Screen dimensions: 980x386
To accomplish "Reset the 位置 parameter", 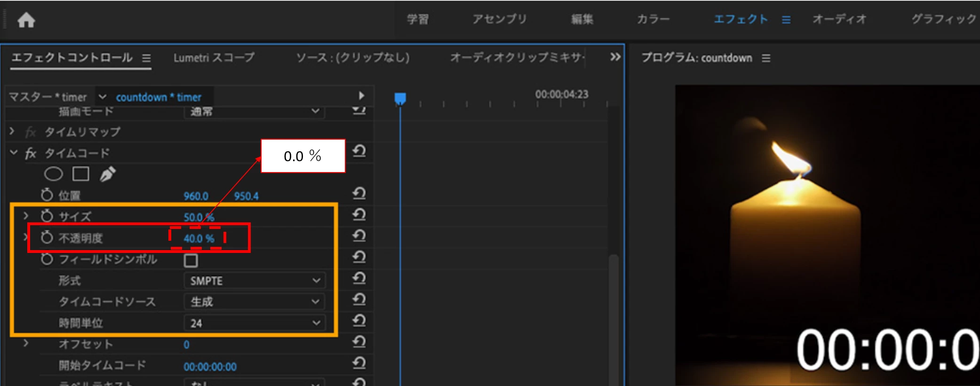I will click(x=359, y=193).
